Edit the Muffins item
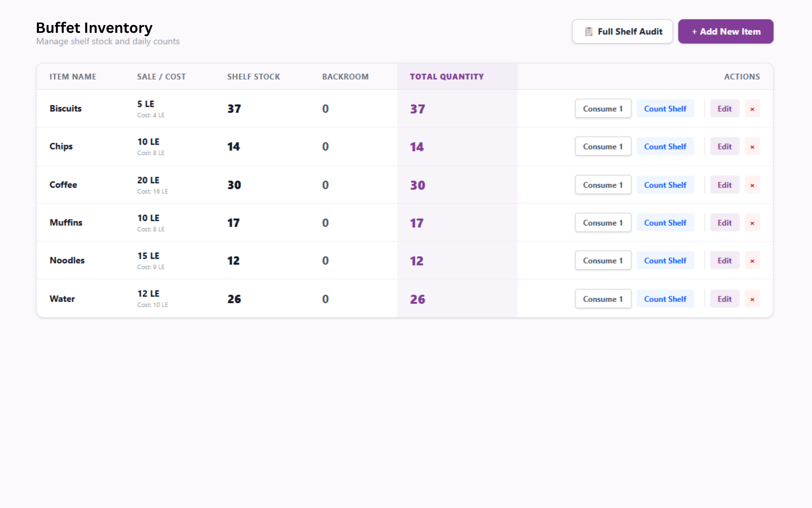Image resolution: width=812 pixels, height=508 pixels. (725, 223)
